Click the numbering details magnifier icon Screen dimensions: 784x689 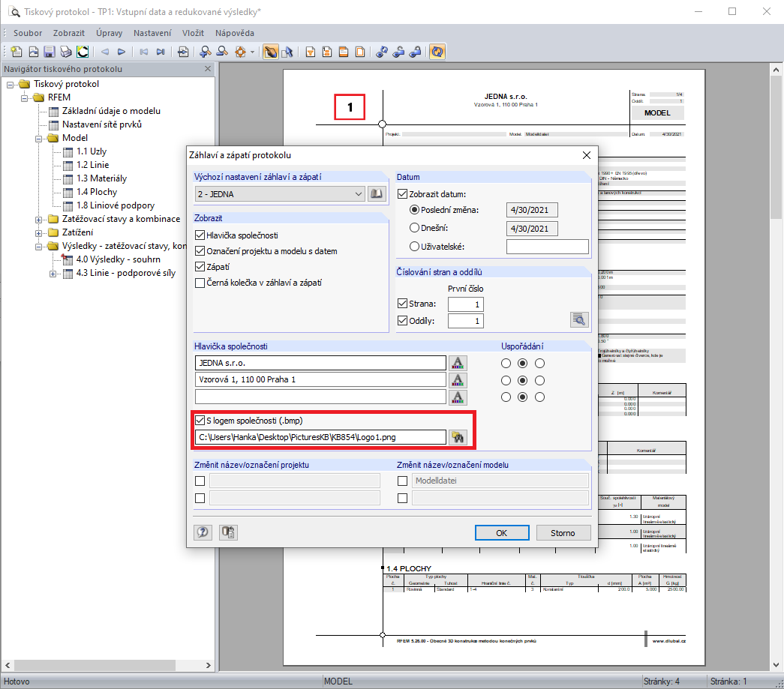pyautogui.click(x=579, y=320)
